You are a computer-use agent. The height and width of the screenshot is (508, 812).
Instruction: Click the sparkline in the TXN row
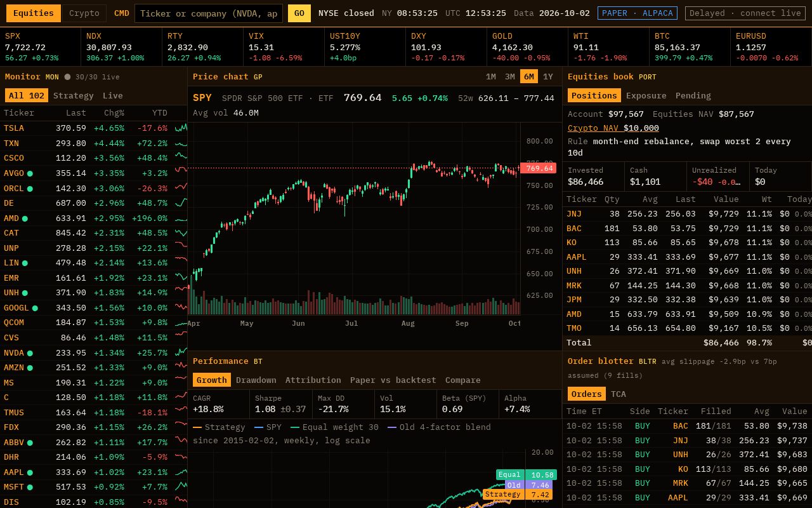tap(181, 143)
